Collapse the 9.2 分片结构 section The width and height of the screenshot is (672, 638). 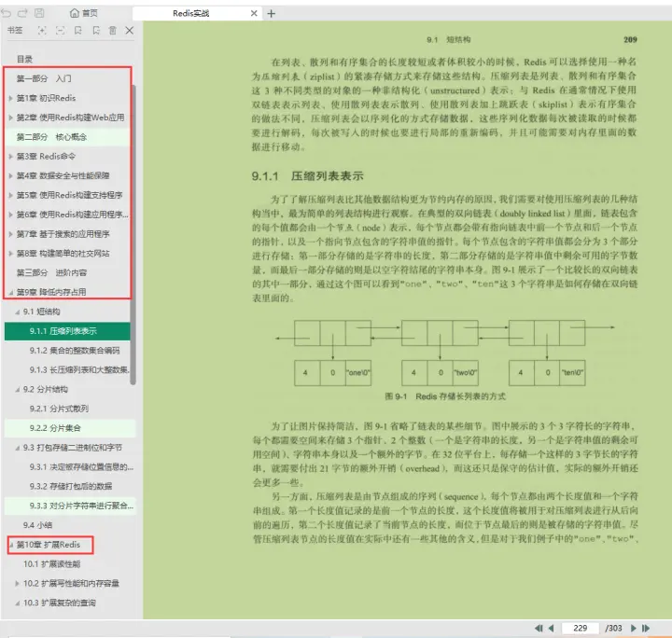click(x=17, y=389)
